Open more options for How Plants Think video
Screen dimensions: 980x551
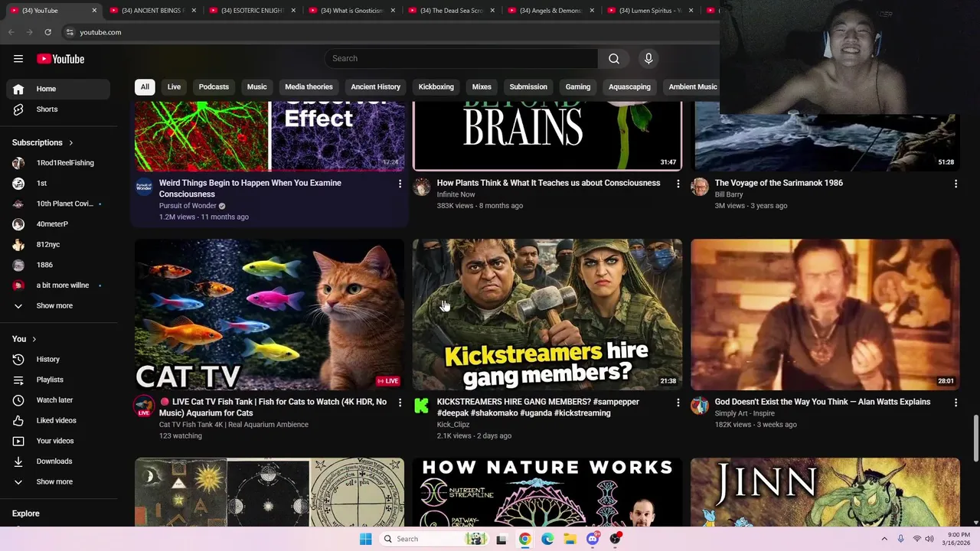(678, 184)
